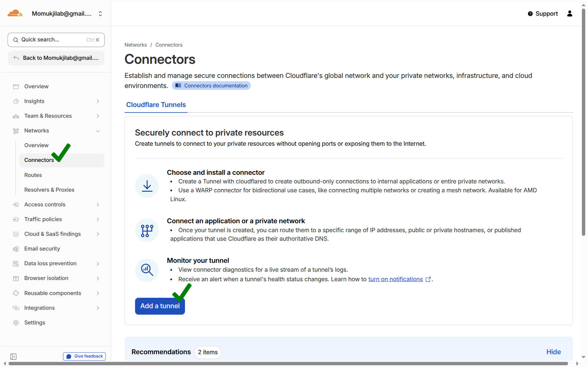
Task: Expand the Data loss prevention chevron
Action: [x=98, y=264]
